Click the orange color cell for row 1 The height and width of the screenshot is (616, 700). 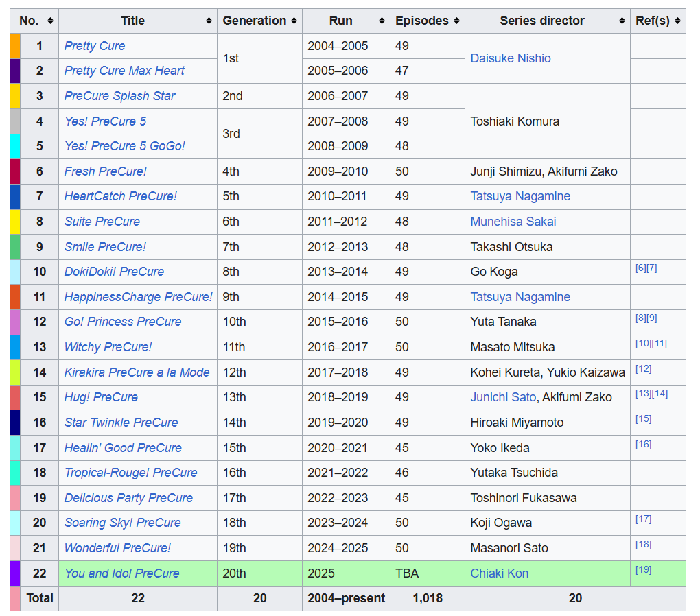pos(15,46)
